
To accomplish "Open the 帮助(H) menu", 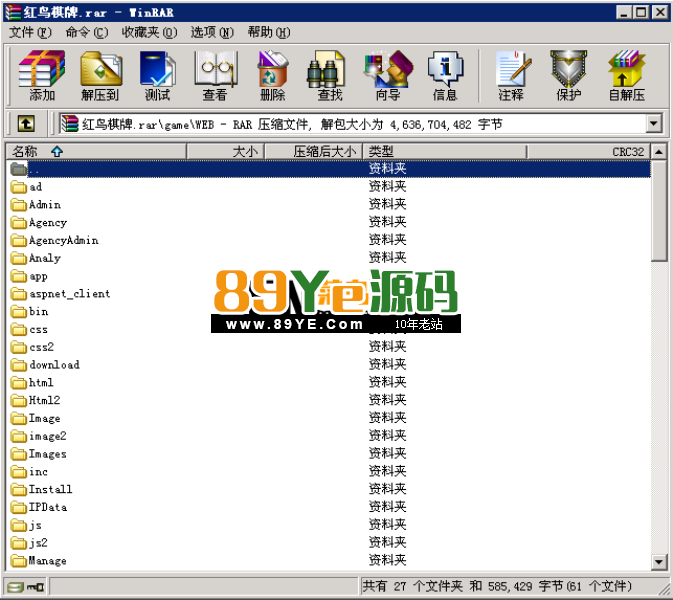I will pos(269,32).
